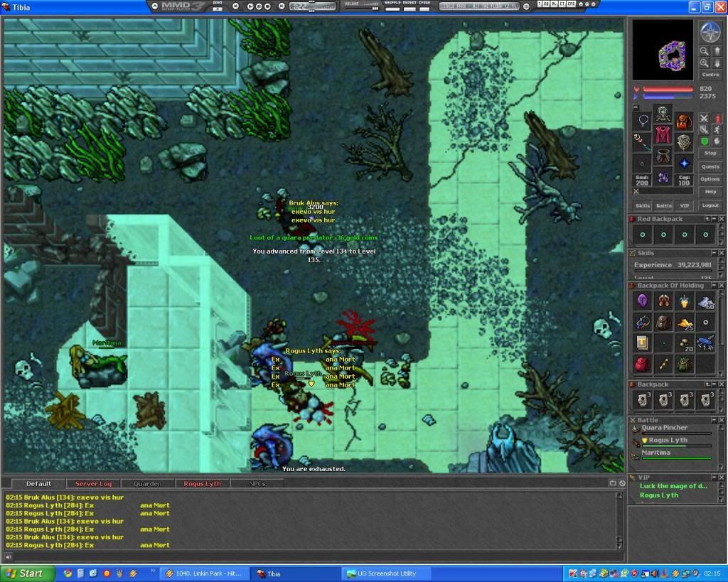Switch to UO Screenshot Utility taskbar item
Viewport: 728px width, 582px height.
pyautogui.click(x=386, y=573)
